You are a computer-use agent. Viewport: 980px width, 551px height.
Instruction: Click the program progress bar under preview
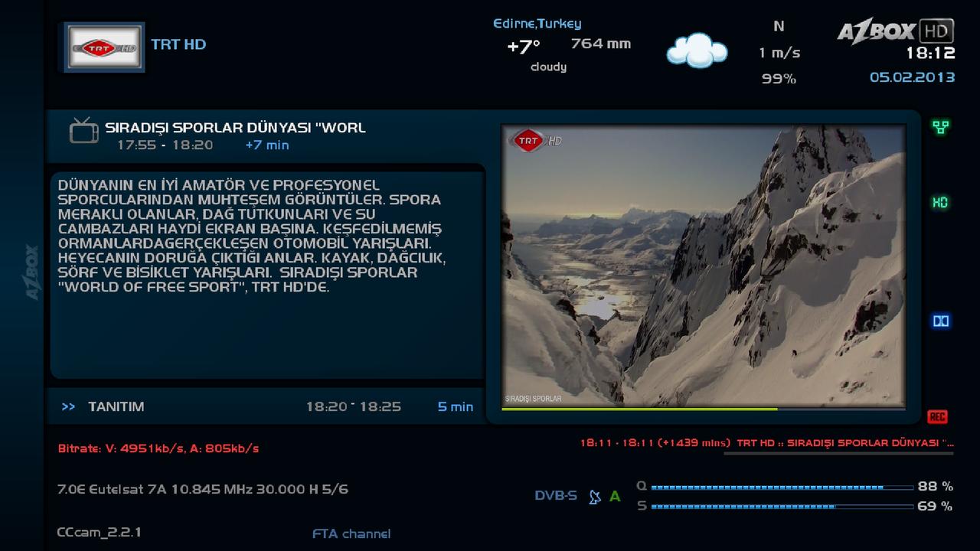pos(703,409)
